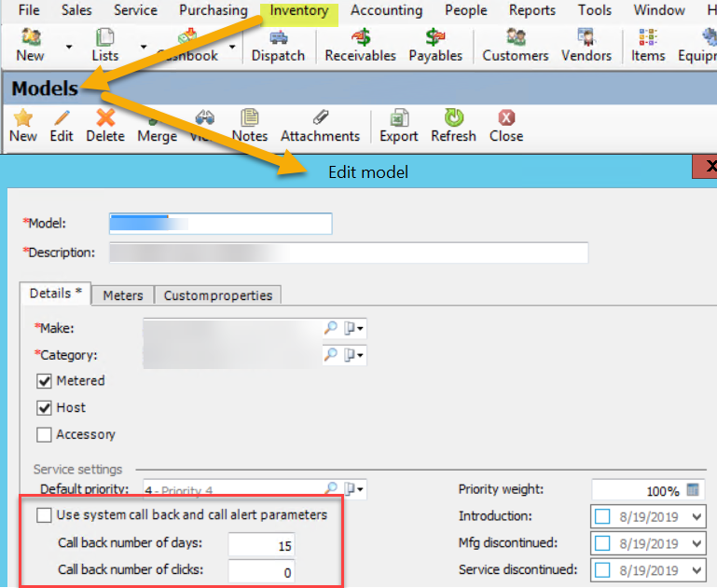Open the Purchasing menu
Viewport: 717px width, 588px height.
(x=214, y=10)
